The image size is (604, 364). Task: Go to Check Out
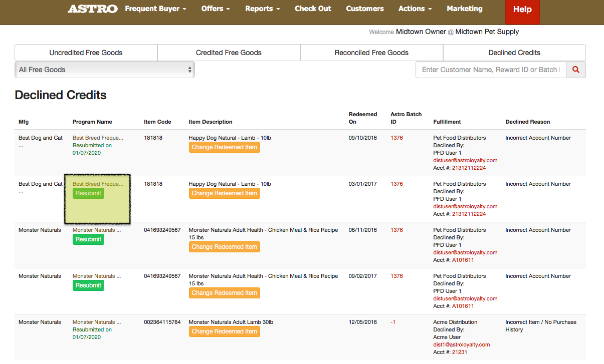coord(313,9)
